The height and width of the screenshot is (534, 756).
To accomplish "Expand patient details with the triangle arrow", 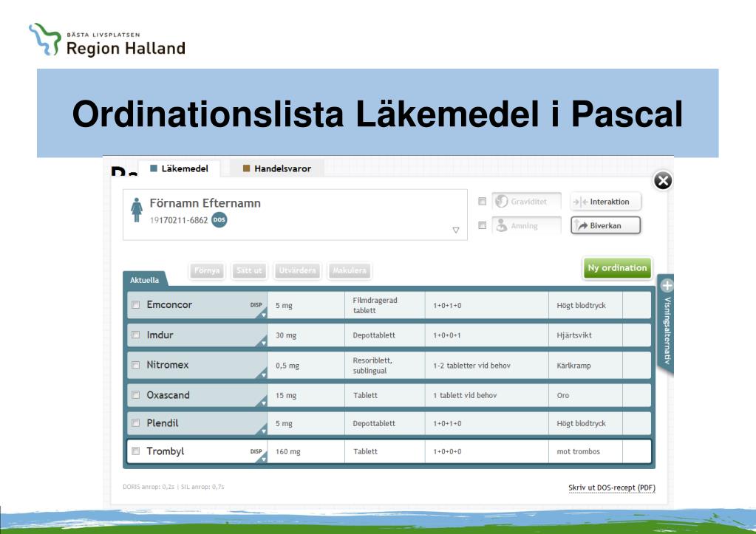I will pos(456,230).
